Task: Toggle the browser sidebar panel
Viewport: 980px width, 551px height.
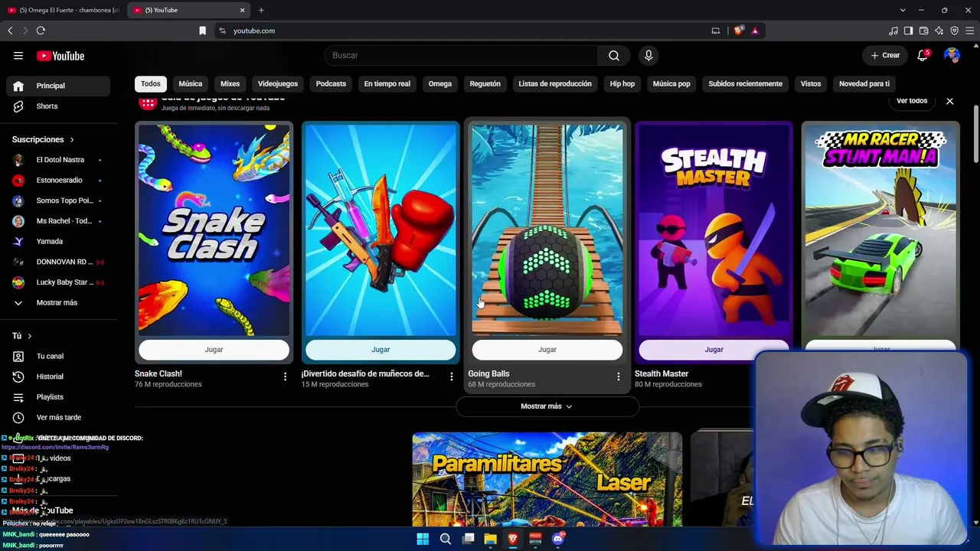Action: 908,31
